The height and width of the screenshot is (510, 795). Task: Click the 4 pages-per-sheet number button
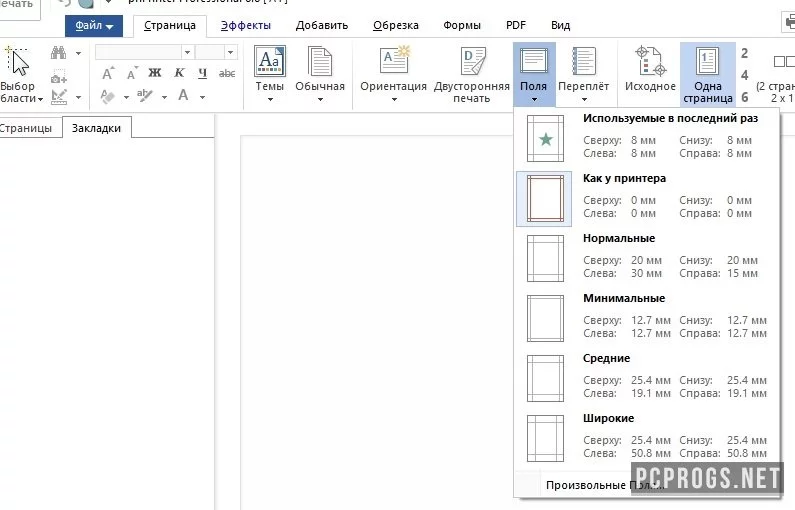click(x=744, y=76)
